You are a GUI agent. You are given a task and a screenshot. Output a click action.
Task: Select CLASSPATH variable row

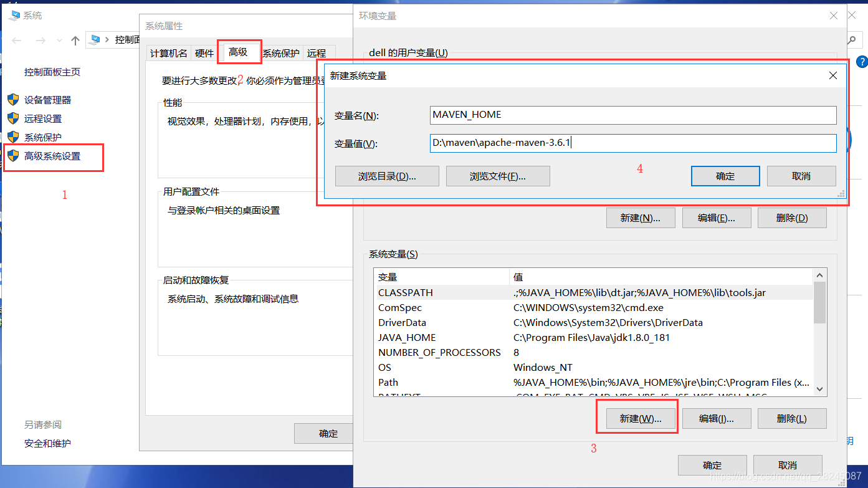coord(594,292)
